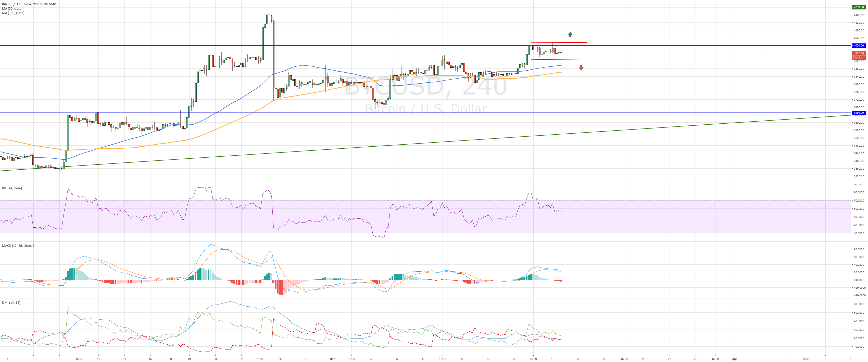Hide the RSI (14, close) indicator
Image resolution: width=868 pixels, height=362 pixels.
tap(11, 188)
